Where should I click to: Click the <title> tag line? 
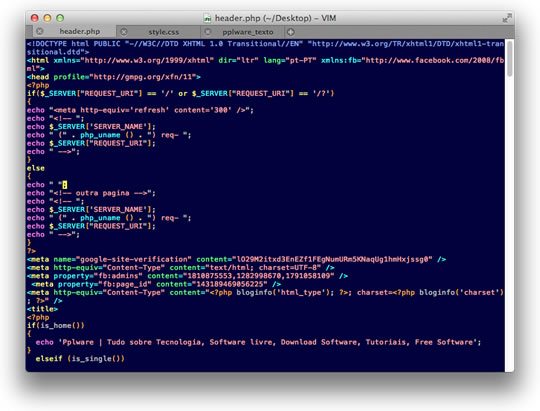pos(42,309)
